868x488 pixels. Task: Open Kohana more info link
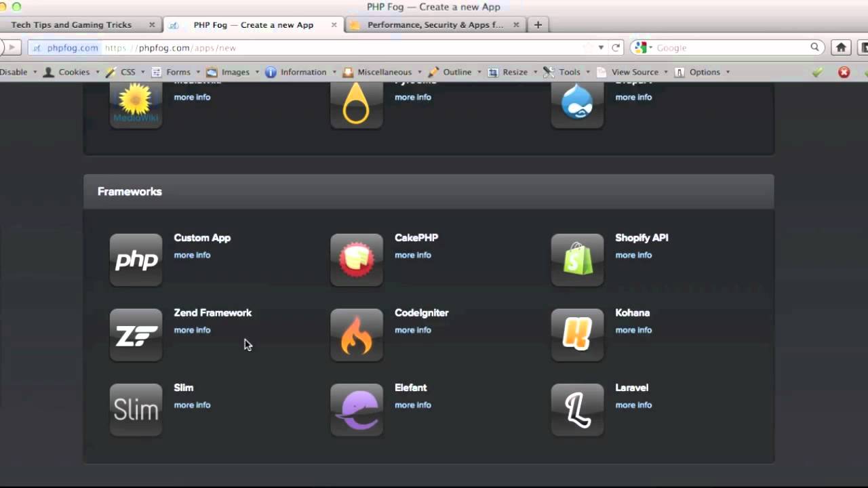pos(633,330)
